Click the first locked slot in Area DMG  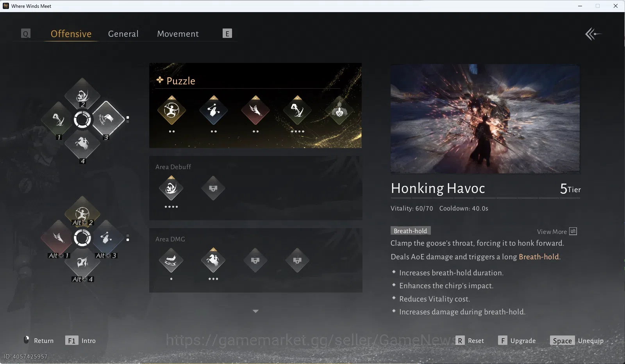[255, 260]
